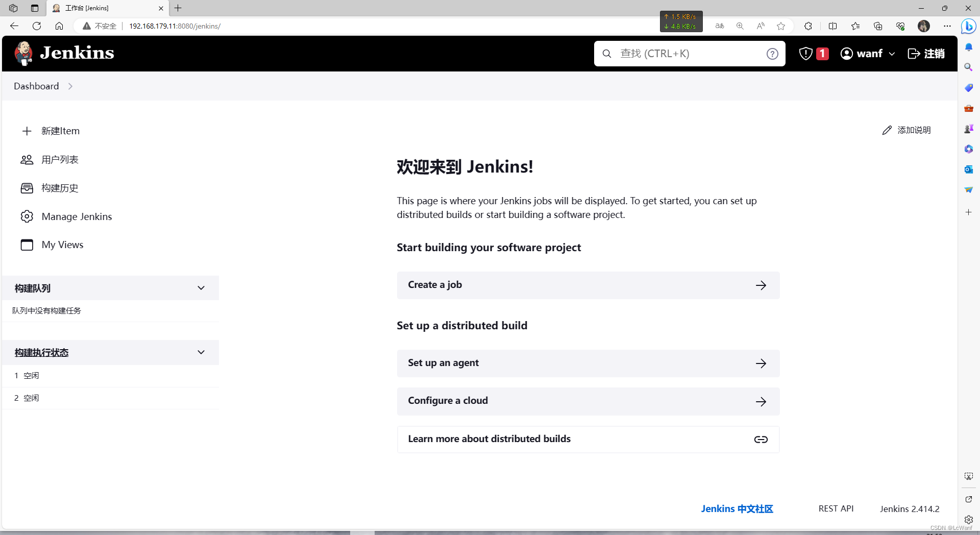Click the chain link icon for distributed builds
The height and width of the screenshot is (535, 980).
tap(761, 440)
